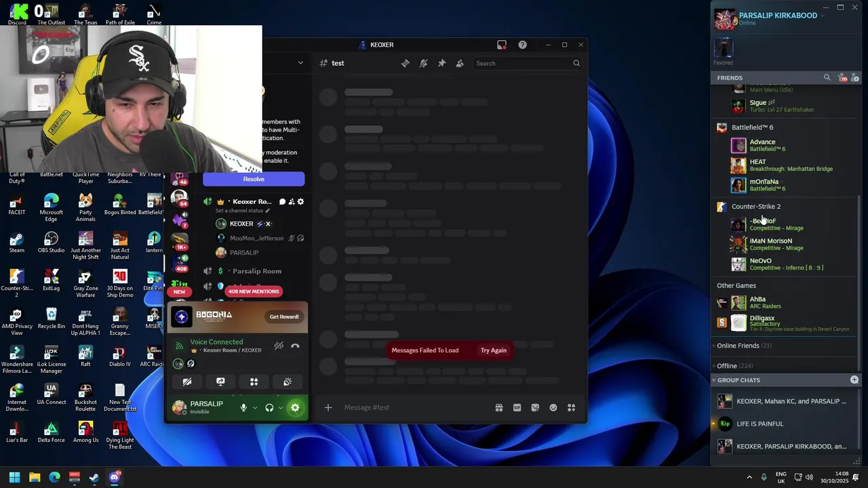The width and height of the screenshot is (868, 488).
Task: Mute microphone in Discord user panel
Action: pyautogui.click(x=243, y=407)
